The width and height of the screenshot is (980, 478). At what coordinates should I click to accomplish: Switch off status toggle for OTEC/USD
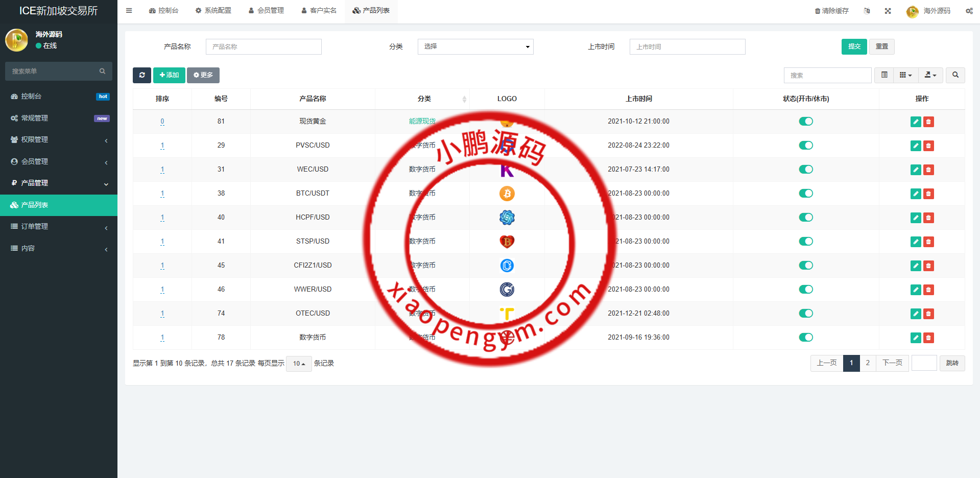(805, 314)
